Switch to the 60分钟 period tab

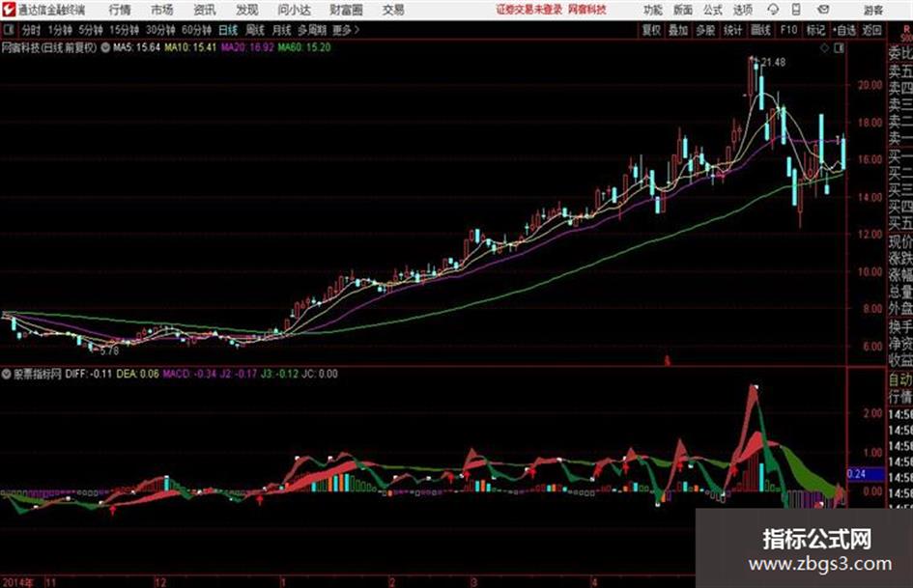196,30
